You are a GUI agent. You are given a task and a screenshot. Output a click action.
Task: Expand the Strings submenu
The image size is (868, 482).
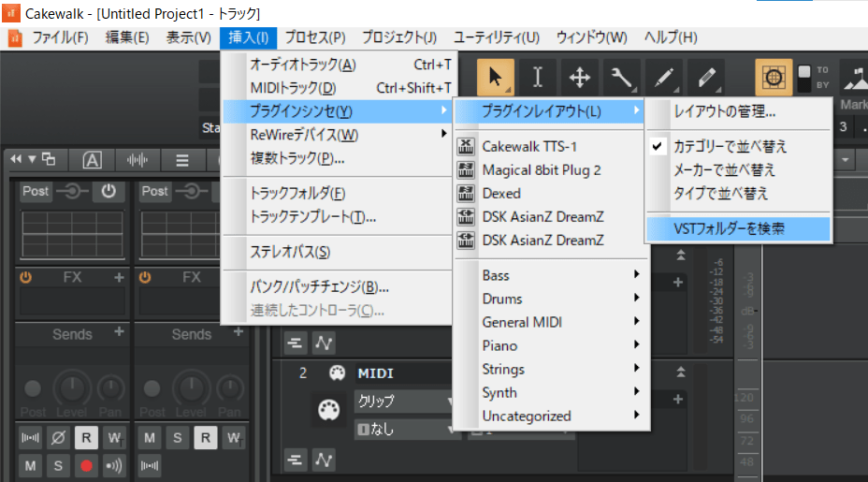click(551, 369)
